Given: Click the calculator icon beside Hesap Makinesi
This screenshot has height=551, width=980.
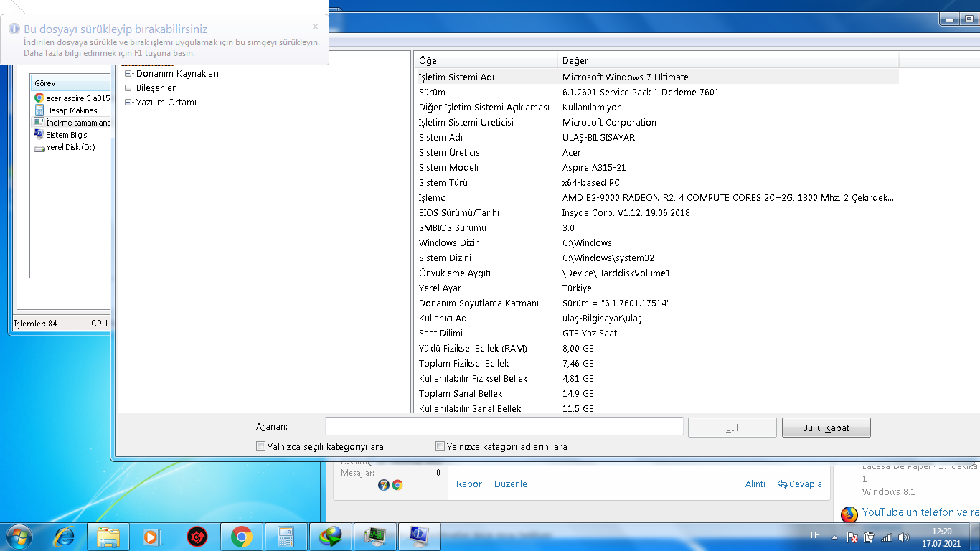Looking at the screenshot, I should pos(39,110).
